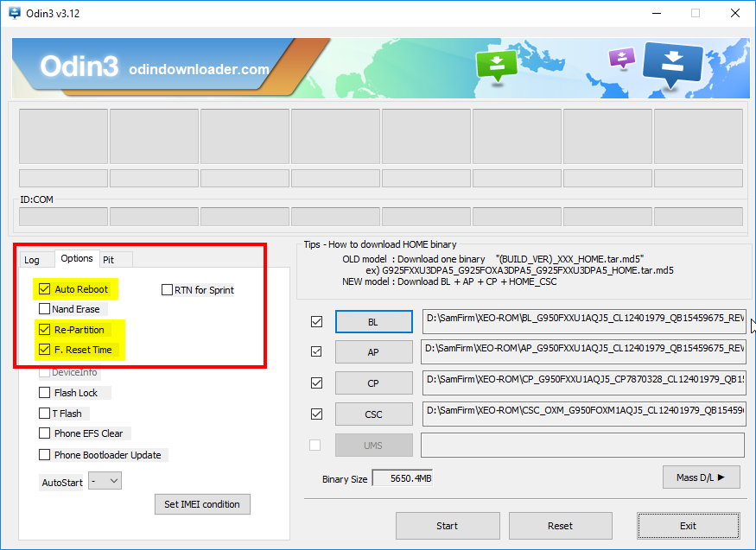Click the AP file path field
Viewport: 756px width, 550px height.
click(x=583, y=352)
